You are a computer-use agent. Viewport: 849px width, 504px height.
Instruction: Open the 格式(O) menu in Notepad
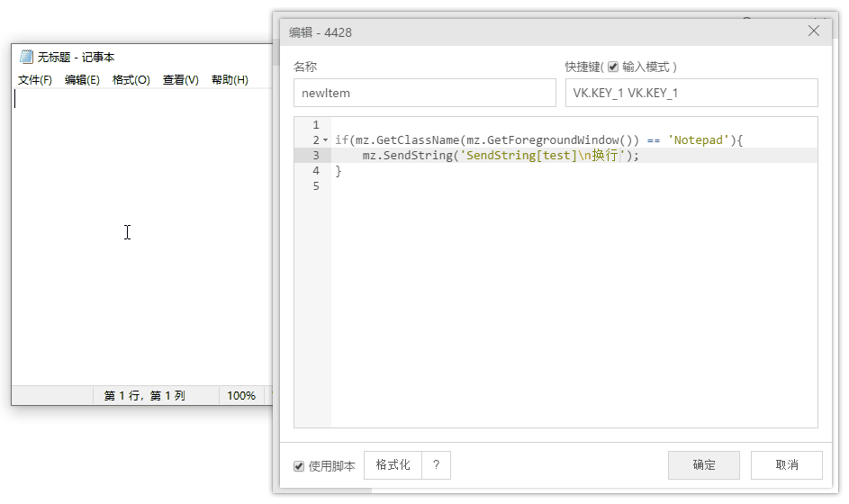(131, 80)
